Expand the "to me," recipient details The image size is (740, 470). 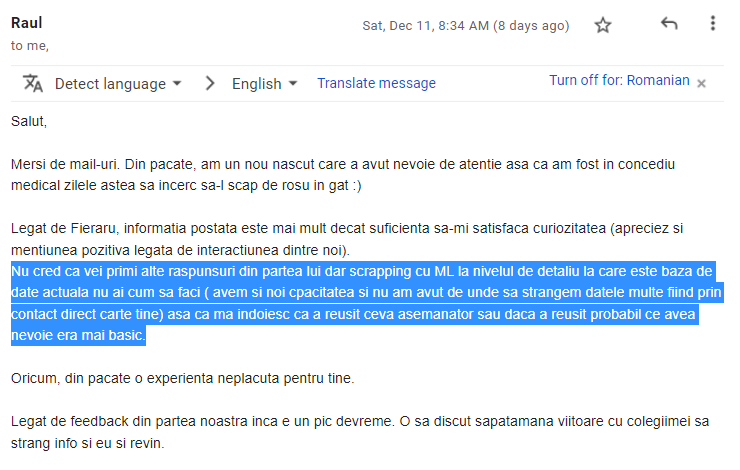[x=30, y=46]
